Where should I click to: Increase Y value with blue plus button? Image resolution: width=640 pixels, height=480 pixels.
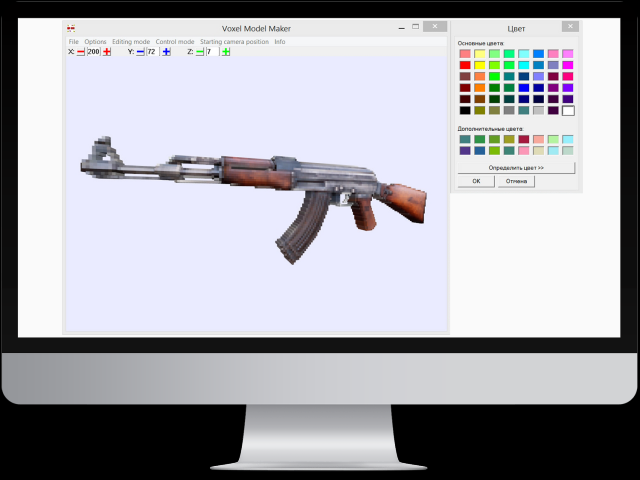[x=167, y=52]
